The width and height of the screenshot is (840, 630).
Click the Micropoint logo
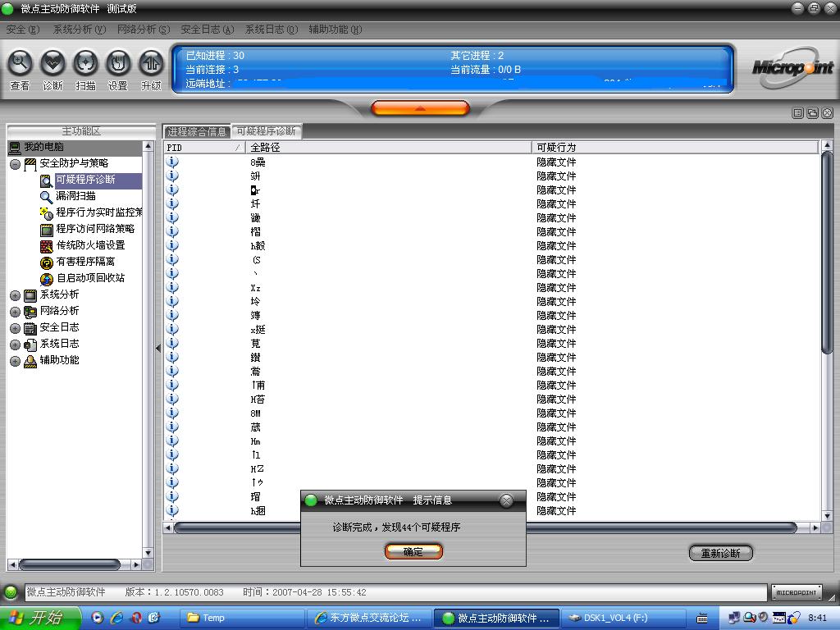(793, 68)
